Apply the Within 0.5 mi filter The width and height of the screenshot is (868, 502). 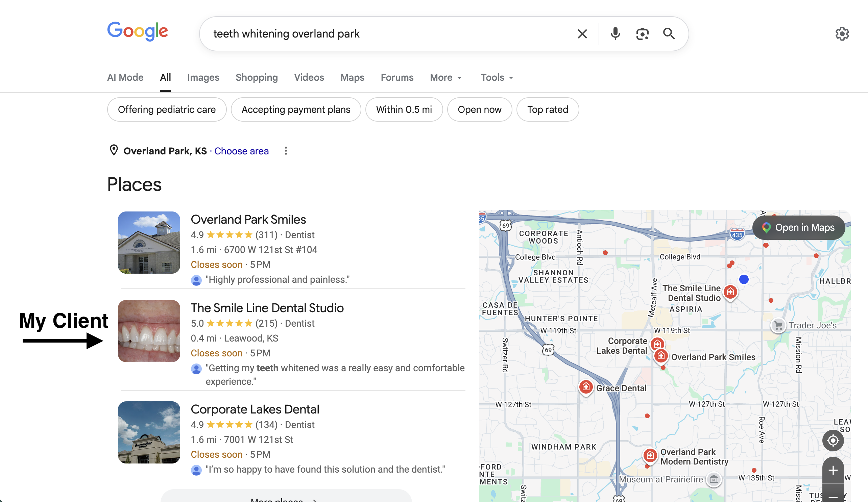[x=404, y=109]
